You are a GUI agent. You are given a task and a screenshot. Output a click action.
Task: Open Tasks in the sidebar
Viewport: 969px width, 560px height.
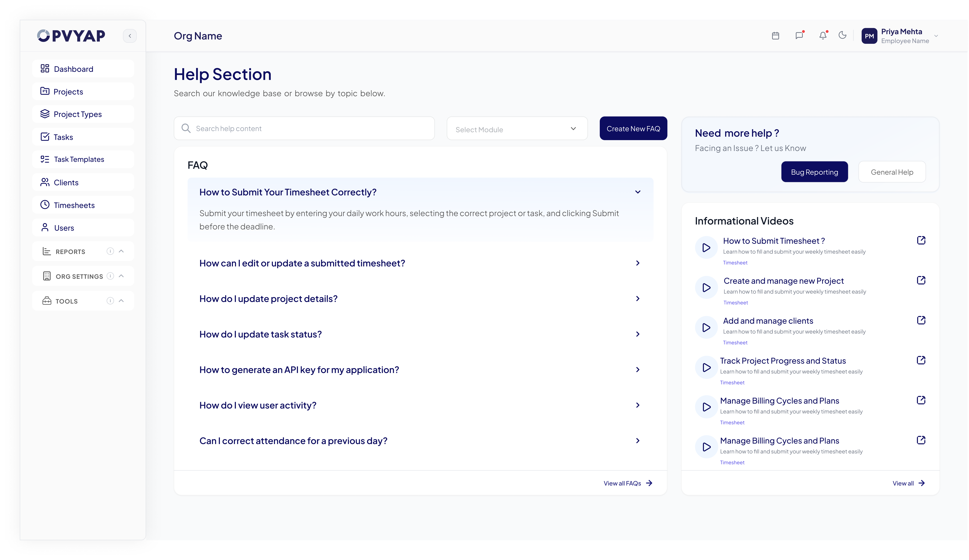click(83, 137)
